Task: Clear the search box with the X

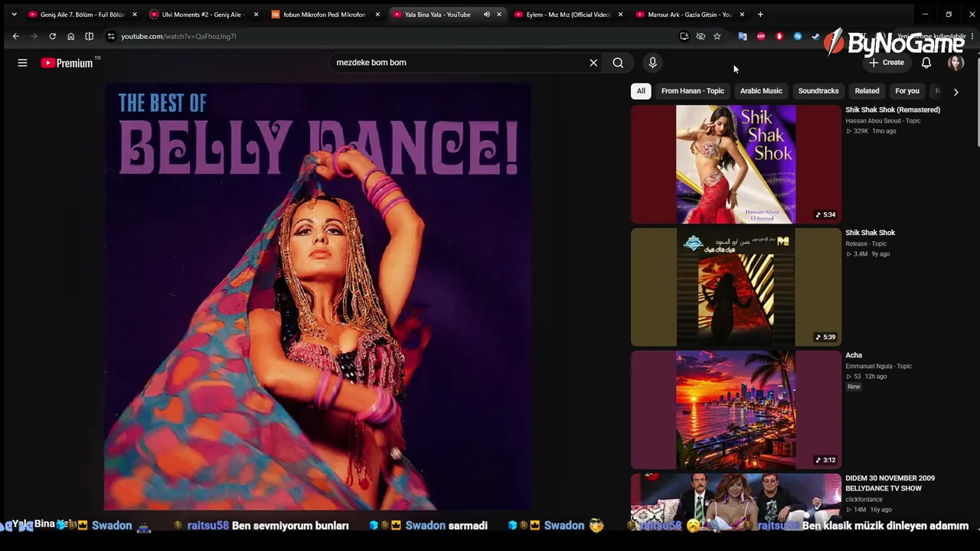Action: pyautogui.click(x=593, y=63)
